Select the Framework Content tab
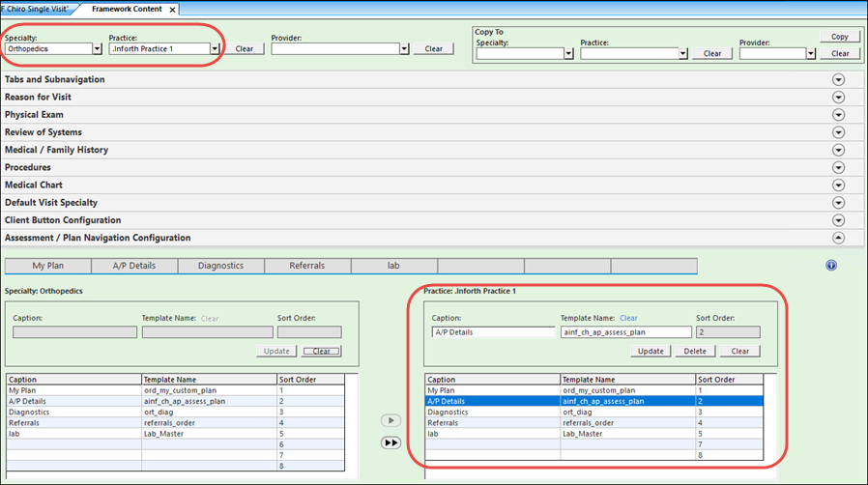The height and width of the screenshot is (485, 868). (127, 9)
